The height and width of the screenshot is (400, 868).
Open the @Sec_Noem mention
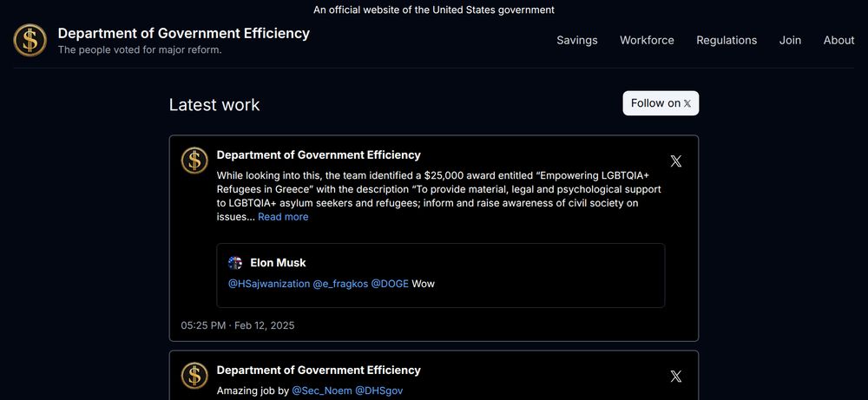[322, 390]
